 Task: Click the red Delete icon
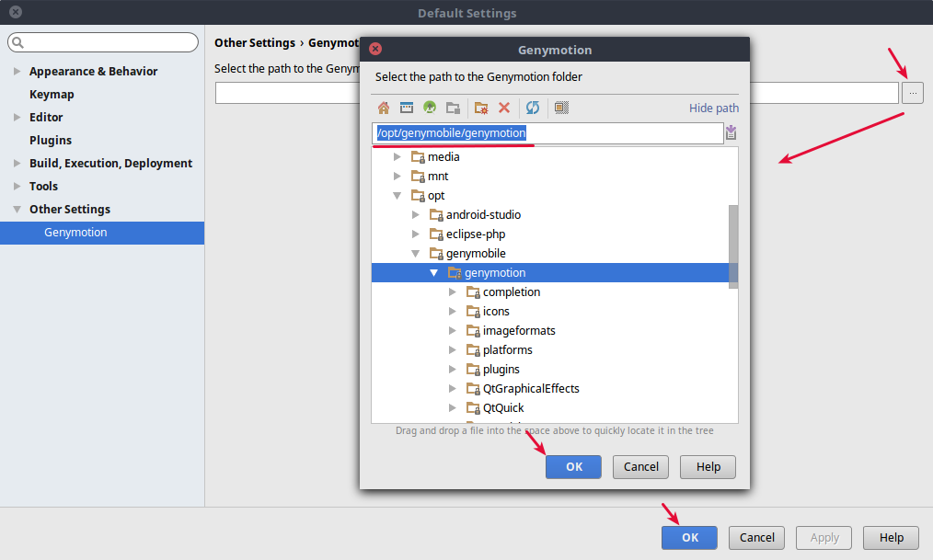tap(504, 108)
